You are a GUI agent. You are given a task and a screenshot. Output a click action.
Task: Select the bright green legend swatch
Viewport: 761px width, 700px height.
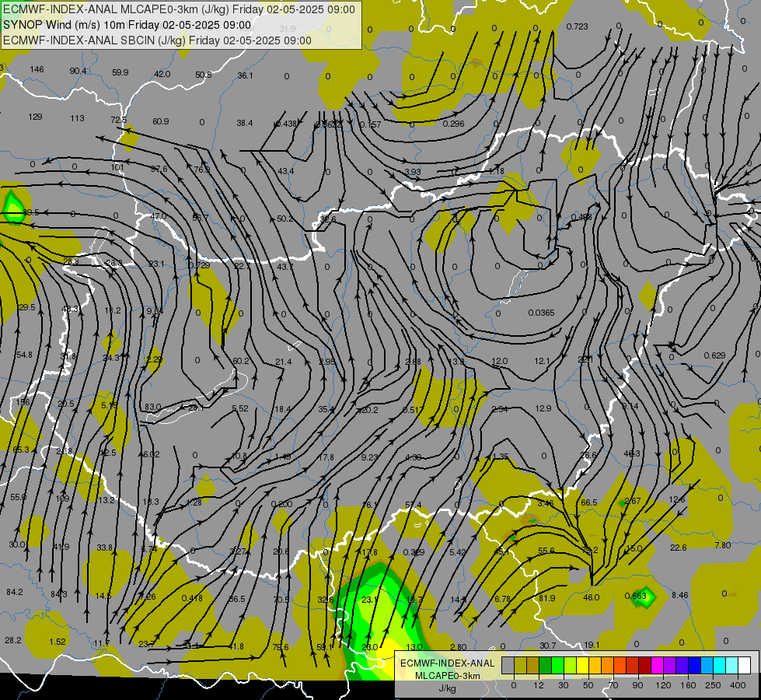click(558, 665)
